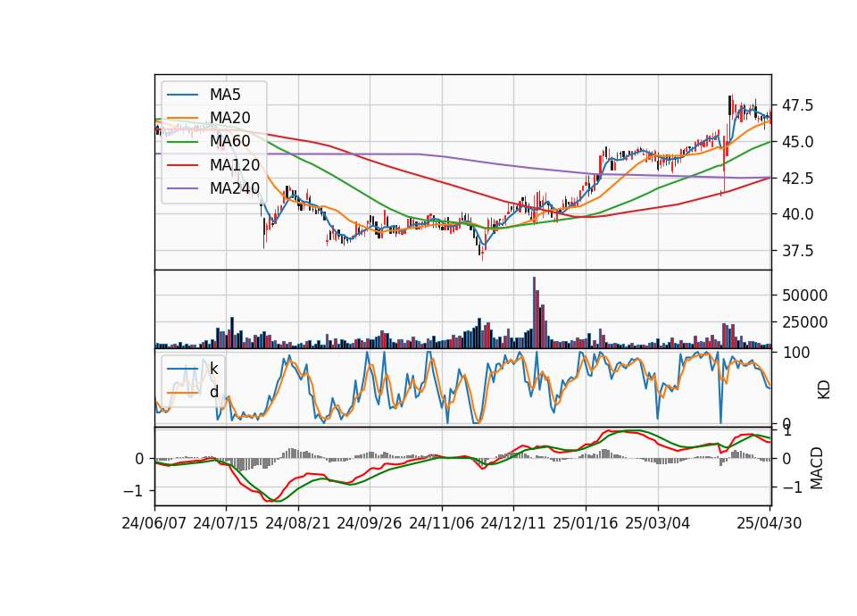Click the d label in KD legend

click(x=214, y=392)
